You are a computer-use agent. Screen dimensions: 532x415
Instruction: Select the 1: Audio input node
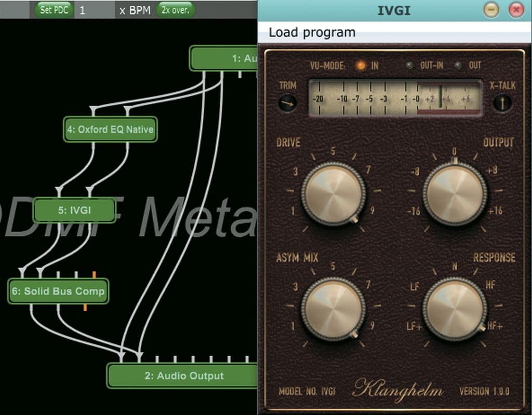click(x=224, y=58)
